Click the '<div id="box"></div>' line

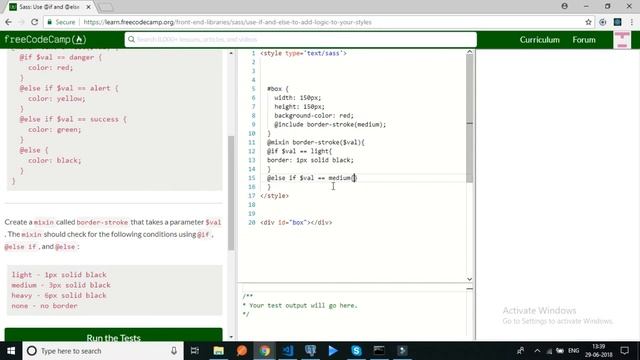(296, 222)
